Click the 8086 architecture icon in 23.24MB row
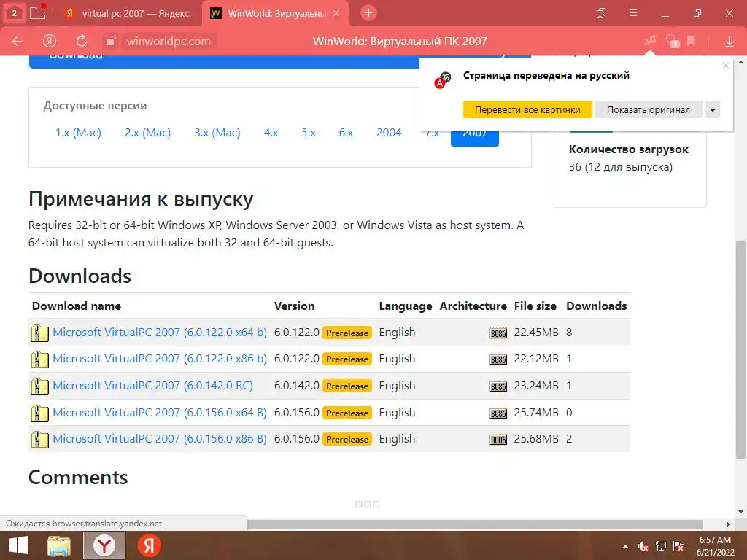 (x=498, y=386)
